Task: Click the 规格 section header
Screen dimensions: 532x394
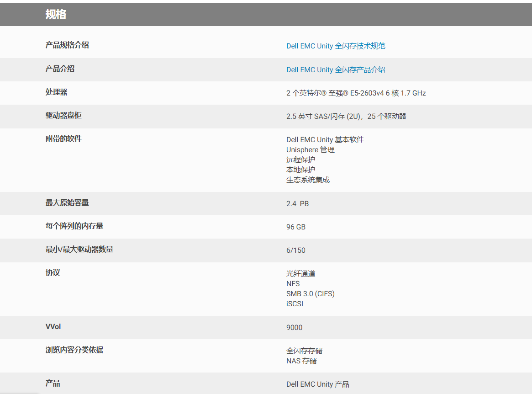Action: tap(56, 15)
